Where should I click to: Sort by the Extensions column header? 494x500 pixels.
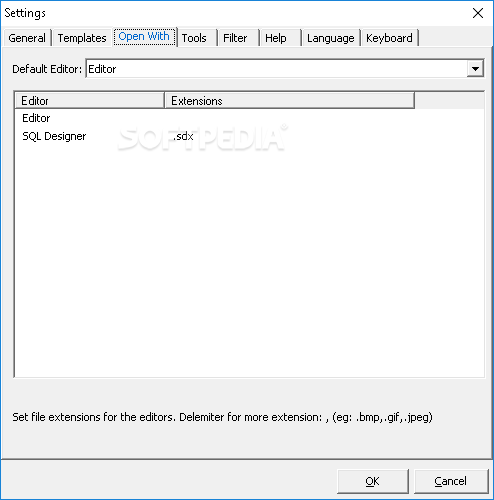pyautogui.click(x=289, y=101)
